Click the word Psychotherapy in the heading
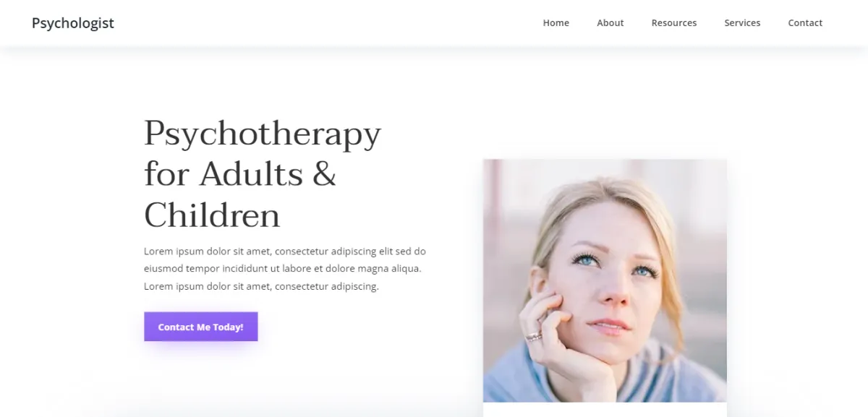 pos(262,134)
